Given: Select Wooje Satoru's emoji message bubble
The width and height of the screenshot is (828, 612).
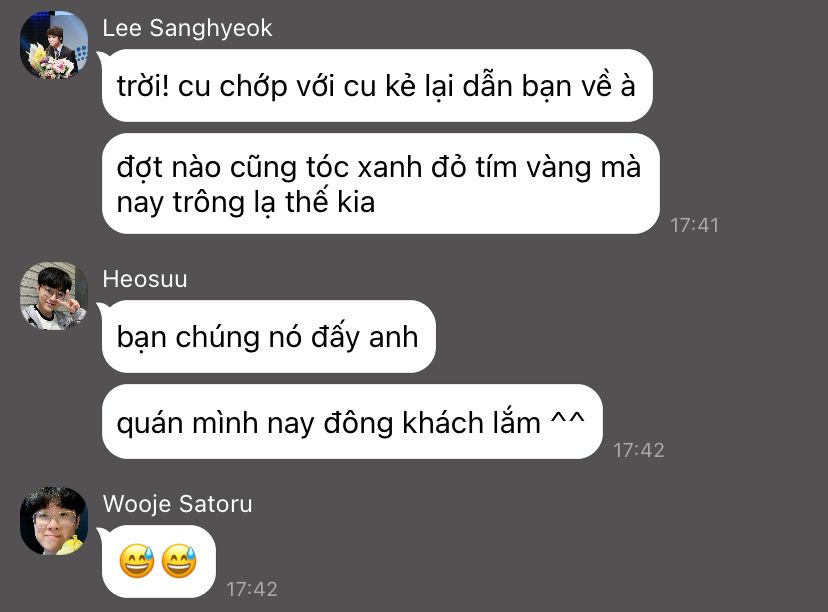Looking at the screenshot, I should click(158, 561).
